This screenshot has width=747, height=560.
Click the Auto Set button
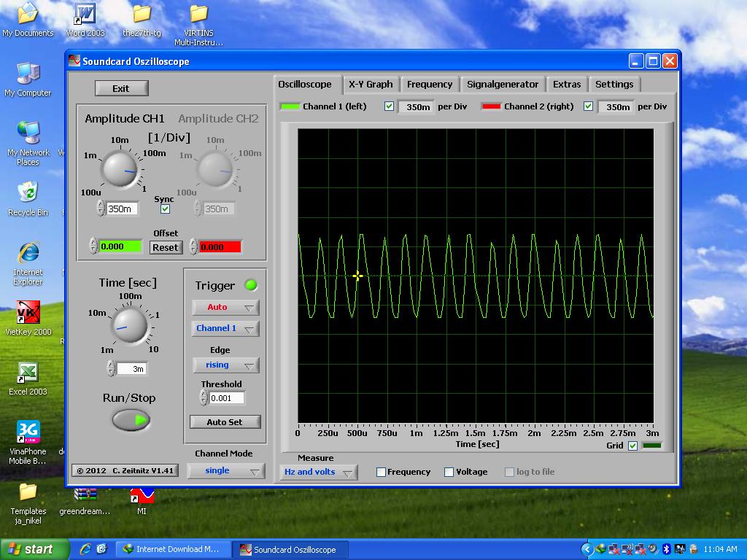click(225, 422)
